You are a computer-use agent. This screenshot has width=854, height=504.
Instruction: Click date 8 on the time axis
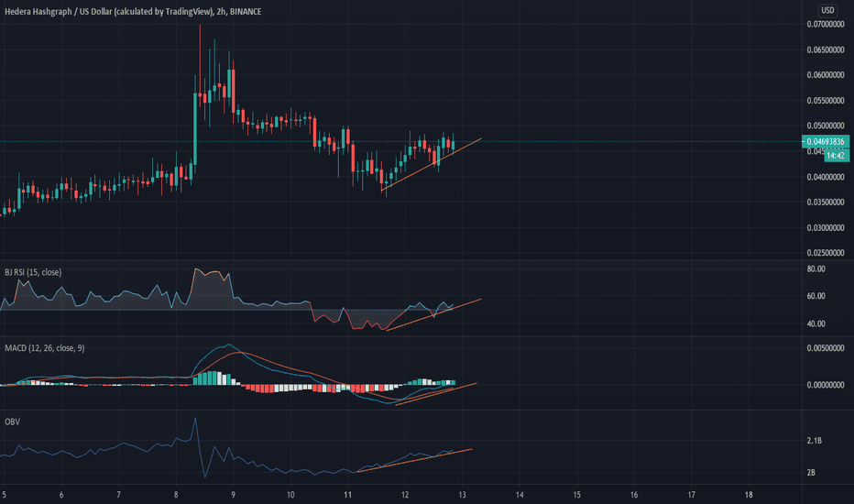[x=176, y=495]
